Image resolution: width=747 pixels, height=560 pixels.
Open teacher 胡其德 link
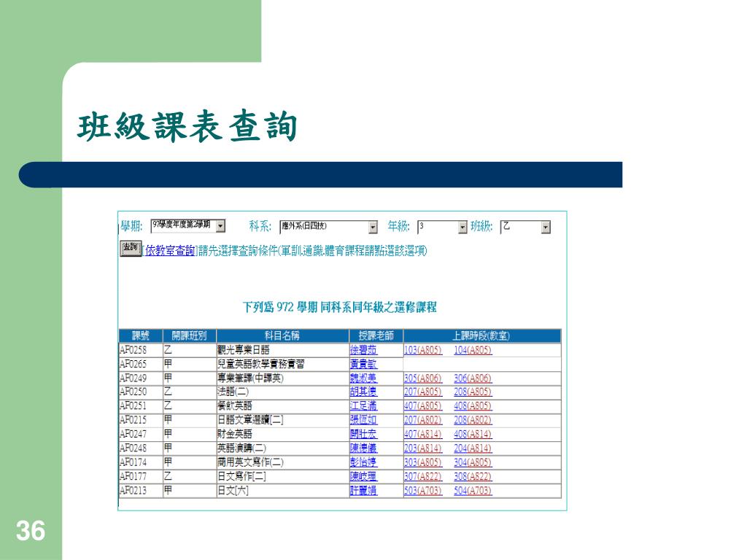coord(363,392)
